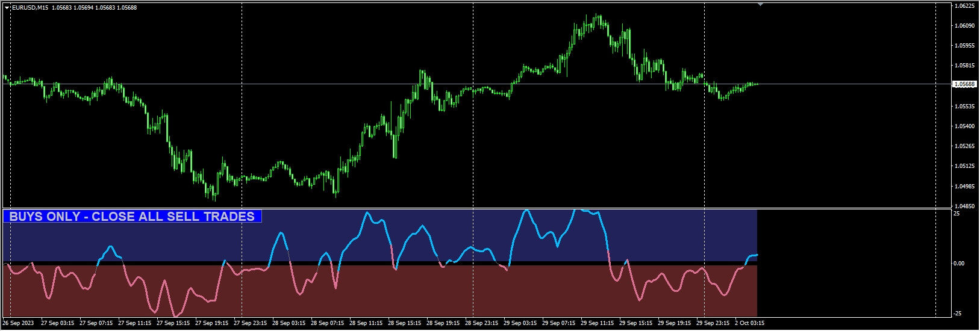This screenshot has height=331, width=980.
Task: Click time label 29 Sep 19:15
Action: click(x=675, y=323)
